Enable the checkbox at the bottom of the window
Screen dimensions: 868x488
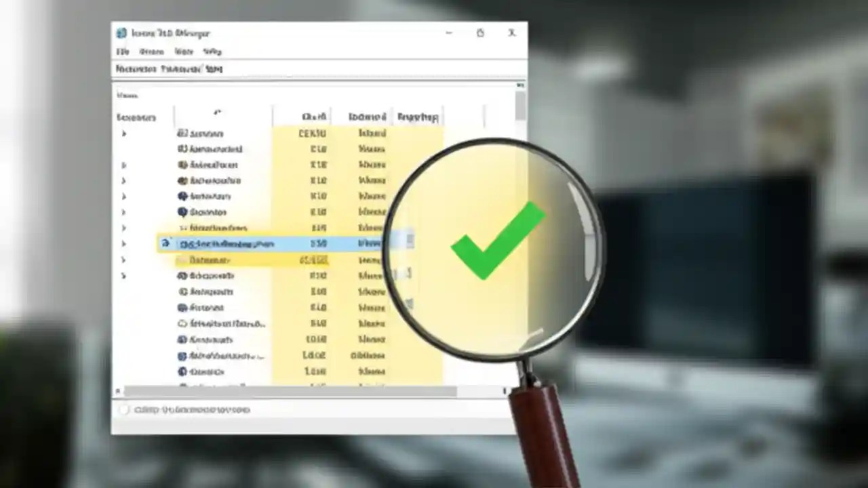(124, 409)
